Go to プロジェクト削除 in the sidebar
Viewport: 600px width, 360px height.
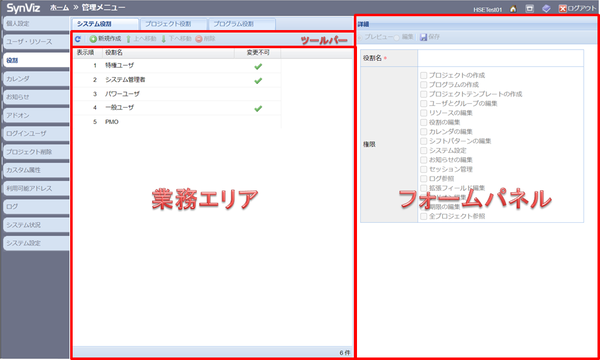[x=36, y=152]
